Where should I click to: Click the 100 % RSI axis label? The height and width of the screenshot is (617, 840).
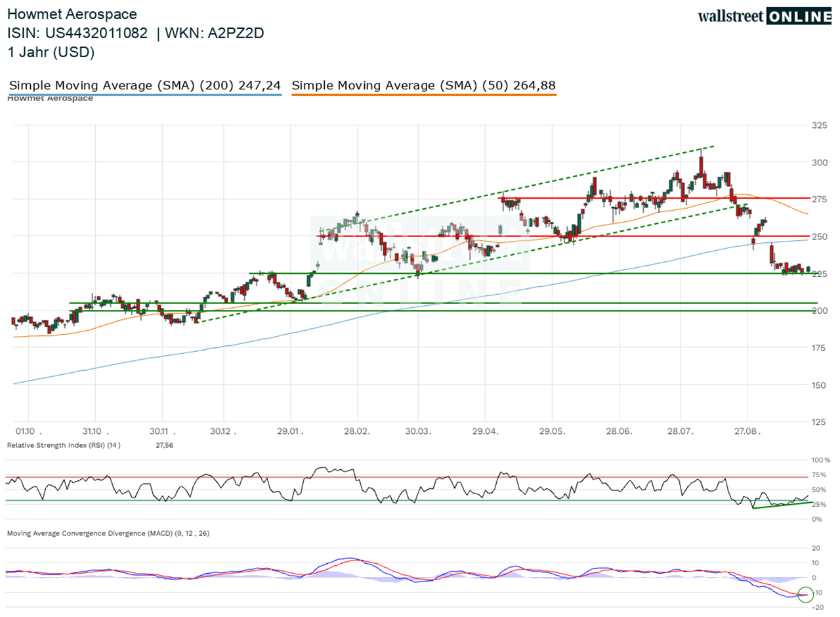pyautogui.click(x=821, y=460)
